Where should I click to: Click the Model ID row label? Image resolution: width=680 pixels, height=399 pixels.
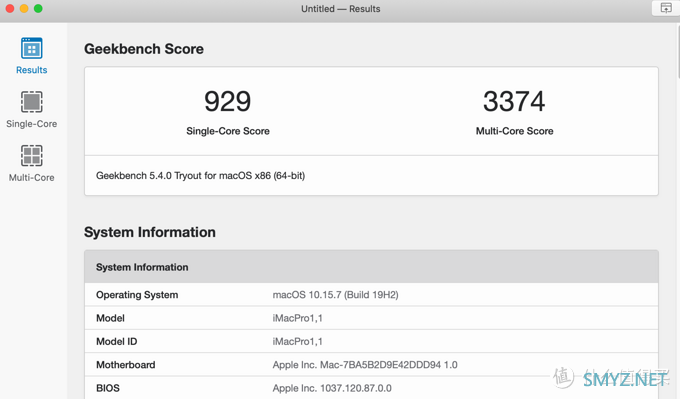pyautogui.click(x=117, y=342)
